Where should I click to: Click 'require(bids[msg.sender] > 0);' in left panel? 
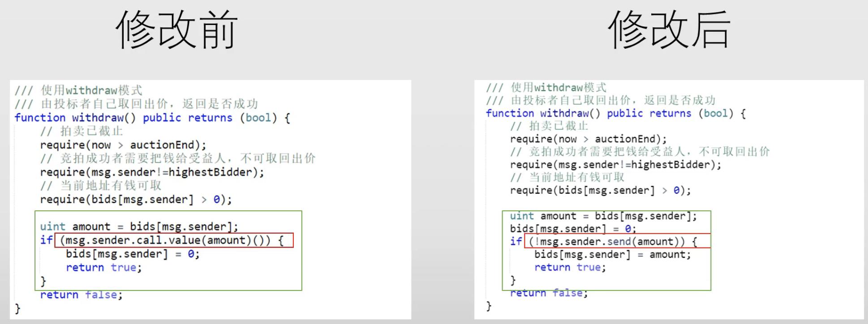pyautogui.click(x=136, y=200)
